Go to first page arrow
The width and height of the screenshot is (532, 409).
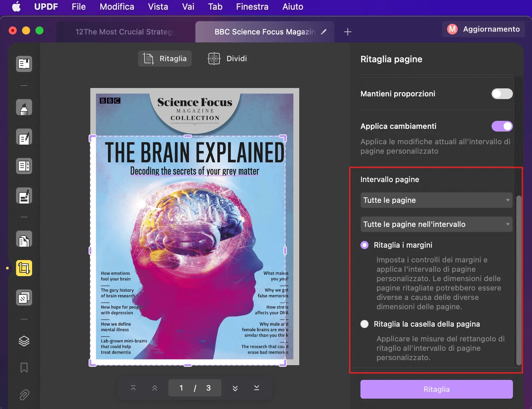point(133,388)
